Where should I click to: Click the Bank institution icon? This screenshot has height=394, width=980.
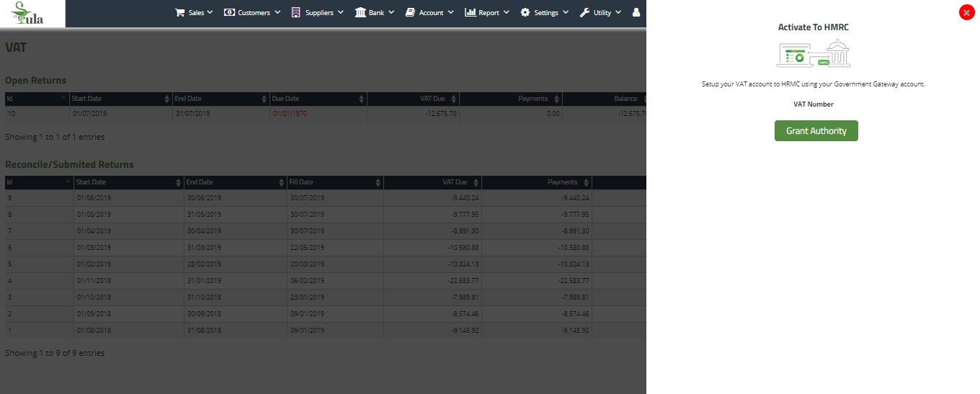point(360,12)
